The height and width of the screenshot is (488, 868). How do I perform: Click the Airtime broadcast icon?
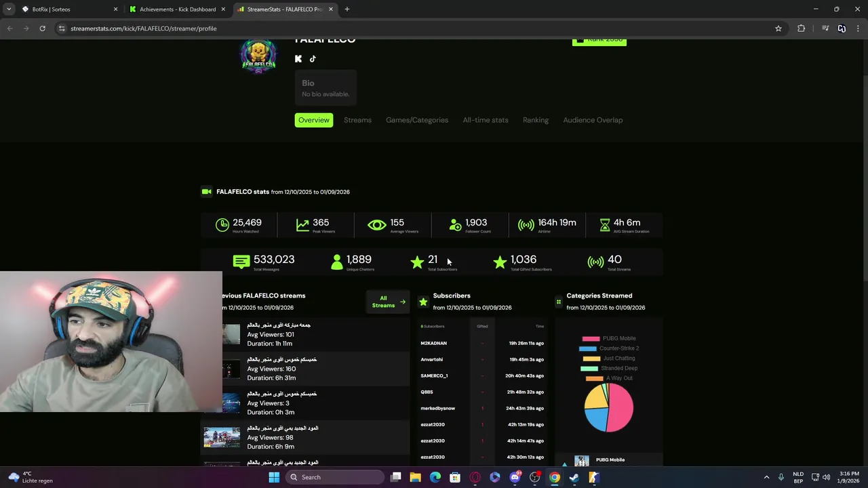[526, 225]
